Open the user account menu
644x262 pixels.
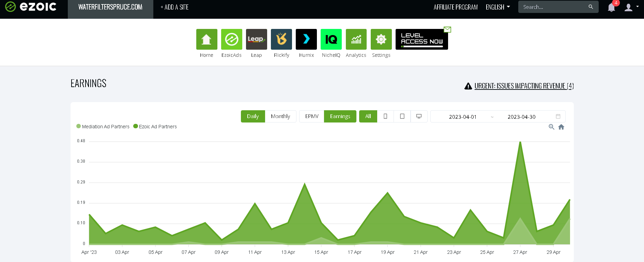[631, 7]
